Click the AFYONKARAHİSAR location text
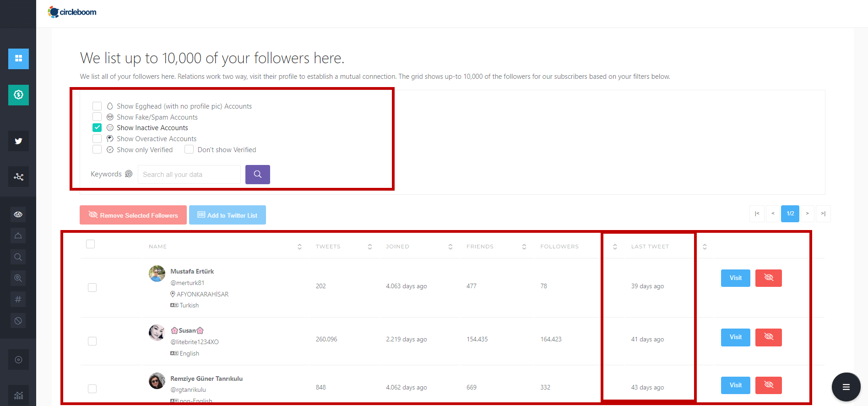This screenshot has height=406, width=868. tap(202, 294)
